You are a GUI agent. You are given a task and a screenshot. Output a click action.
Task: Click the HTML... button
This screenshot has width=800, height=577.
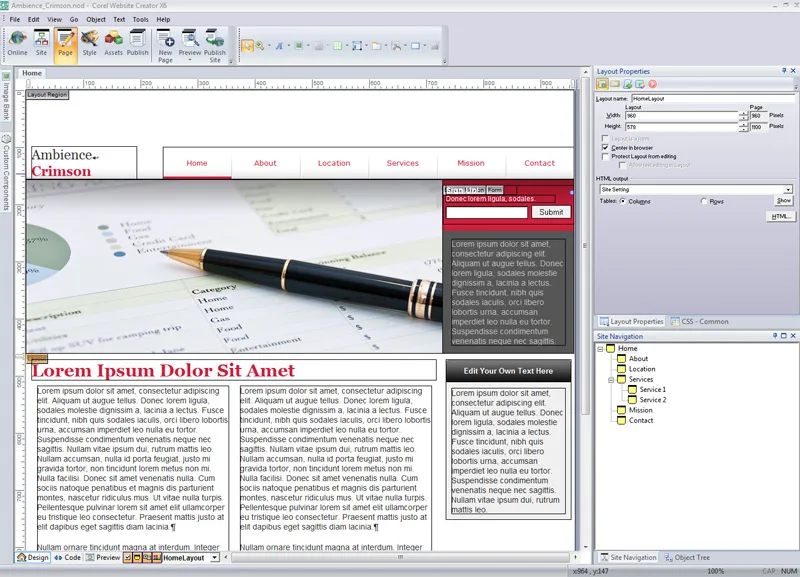click(781, 216)
